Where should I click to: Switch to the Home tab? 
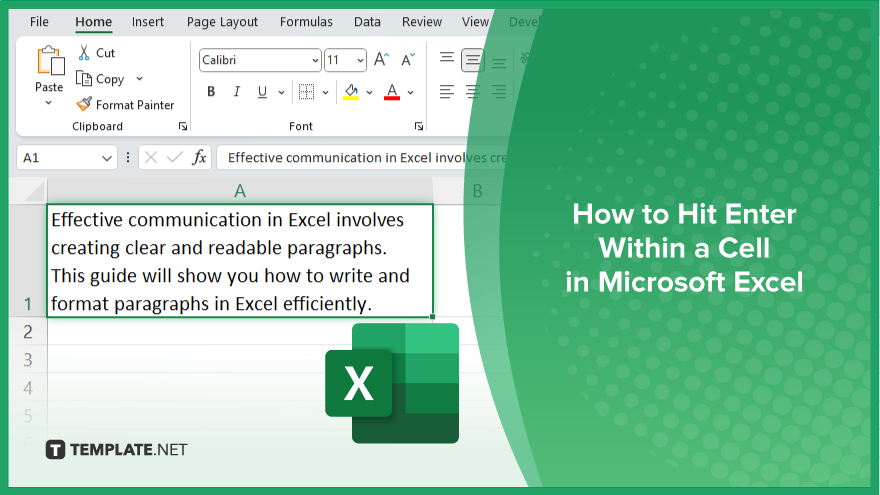[94, 22]
